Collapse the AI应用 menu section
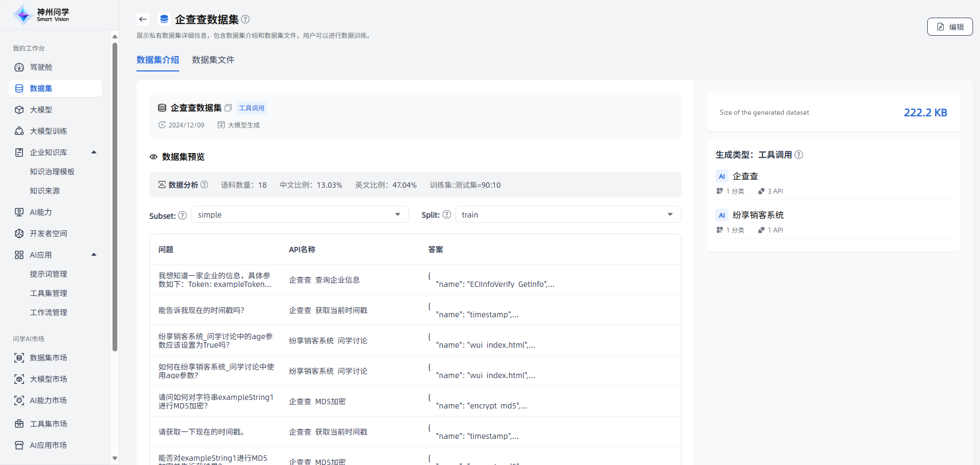The image size is (980, 465). 94,255
